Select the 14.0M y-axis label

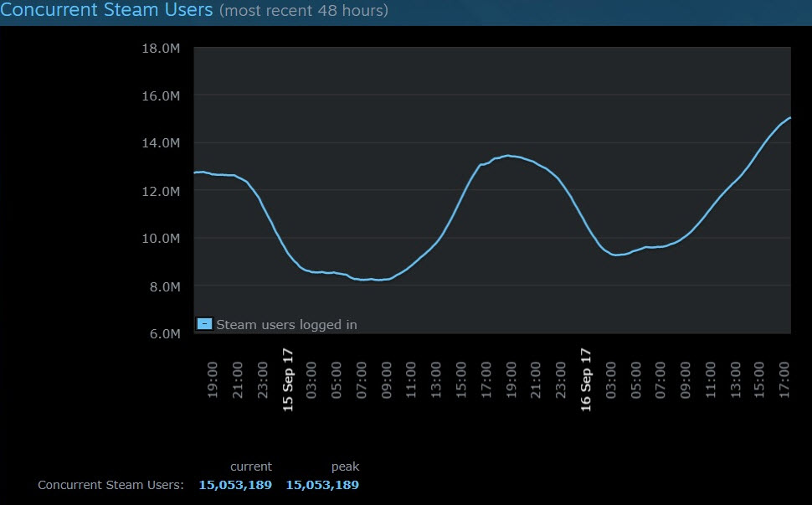(161, 143)
